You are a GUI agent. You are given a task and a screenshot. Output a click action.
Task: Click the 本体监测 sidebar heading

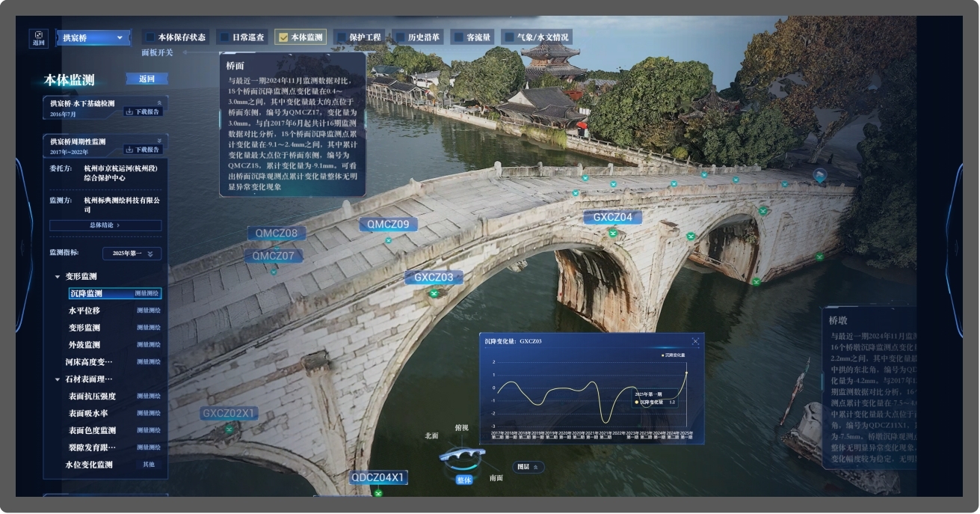pos(70,80)
